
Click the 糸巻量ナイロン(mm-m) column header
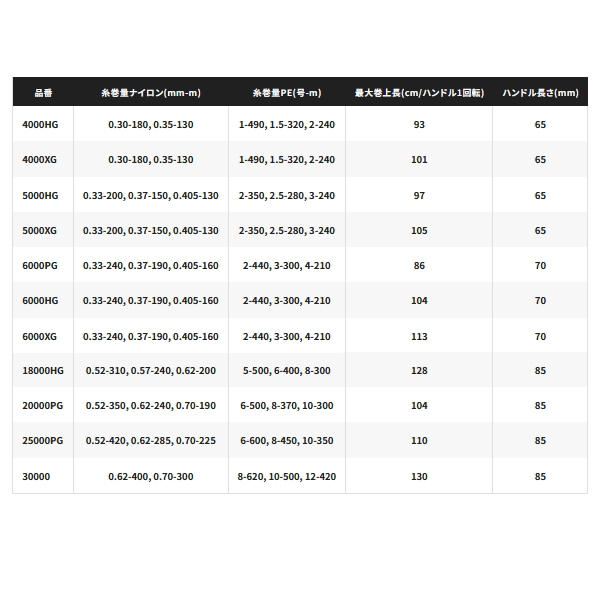point(150,91)
